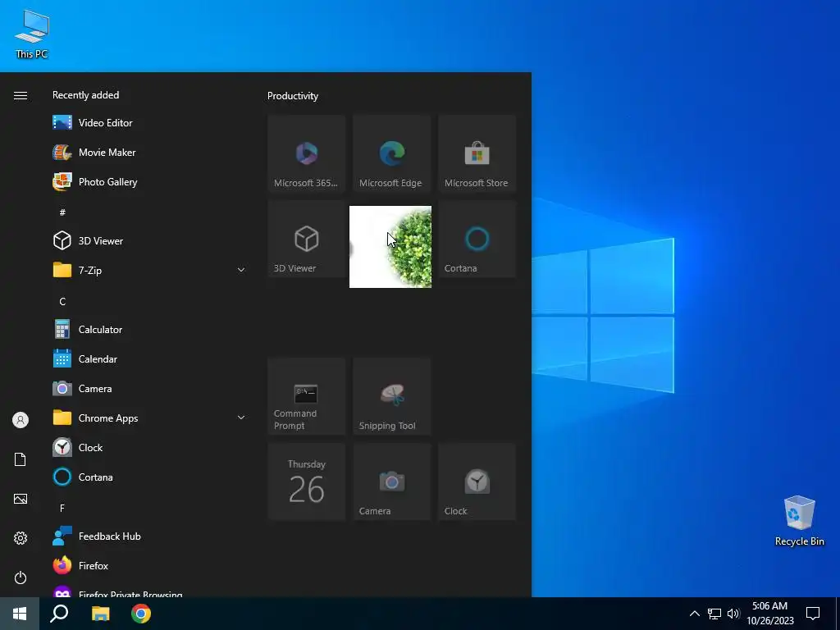Image resolution: width=840 pixels, height=630 pixels.
Task: Click the F letter section header
Action: pyautogui.click(x=62, y=508)
